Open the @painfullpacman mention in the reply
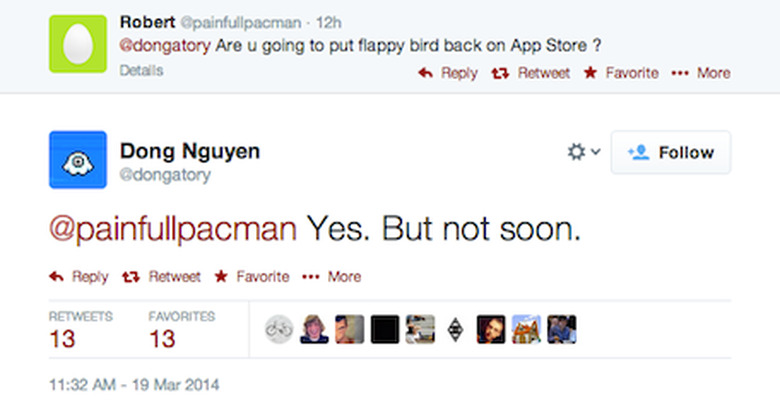The image size is (780, 405). click(x=173, y=229)
